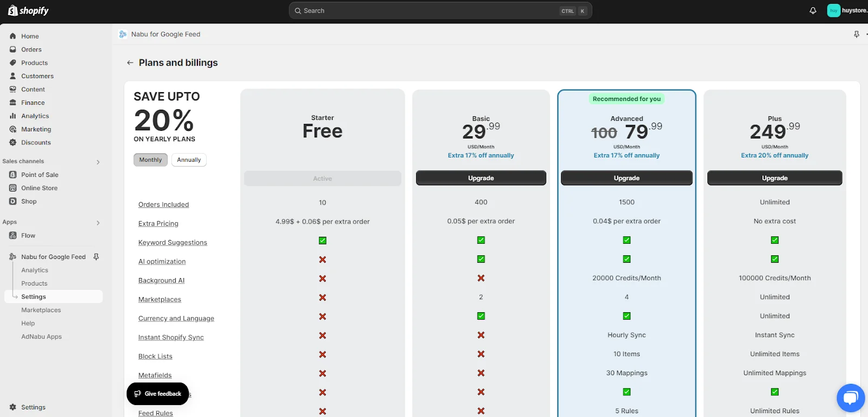Upgrade to the Advanced plan
Viewport: 868px width, 417px height.
tap(627, 178)
